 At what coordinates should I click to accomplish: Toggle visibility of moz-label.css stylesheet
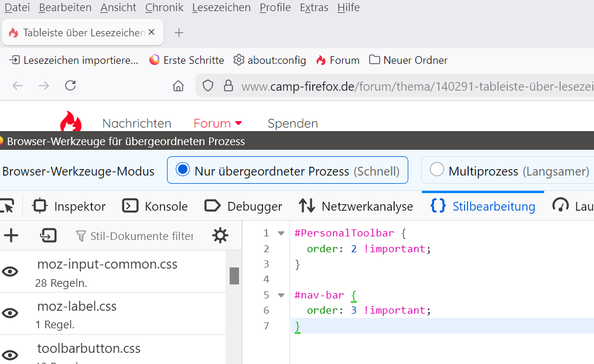click(11, 313)
